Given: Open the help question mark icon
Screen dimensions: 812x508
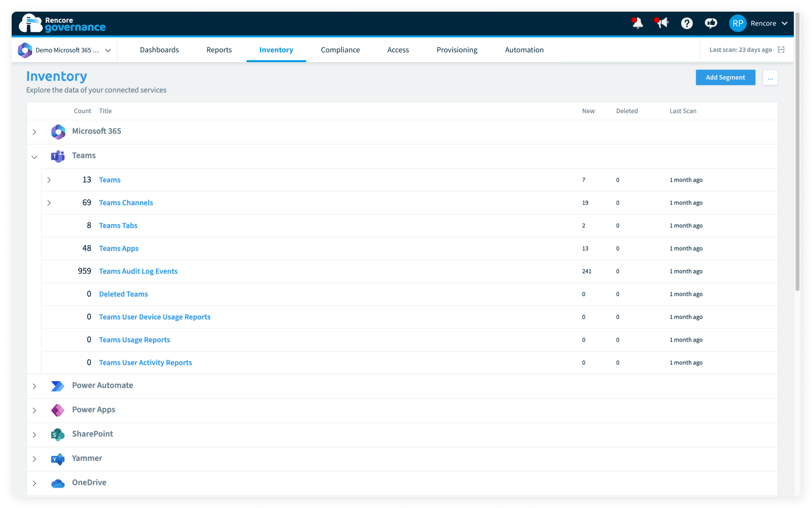Looking at the screenshot, I should pyautogui.click(x=687, y=23).
